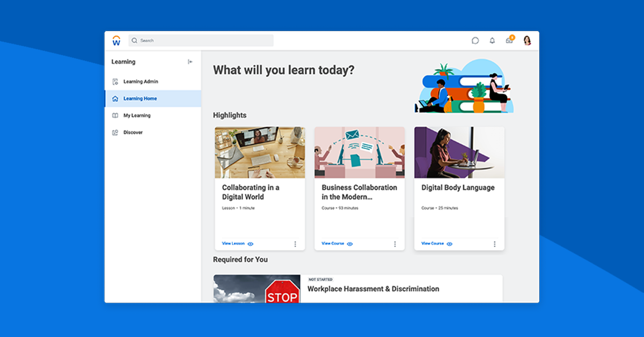
Task: Open Business Collaboration card kebab menu
Action: [395, 244]
